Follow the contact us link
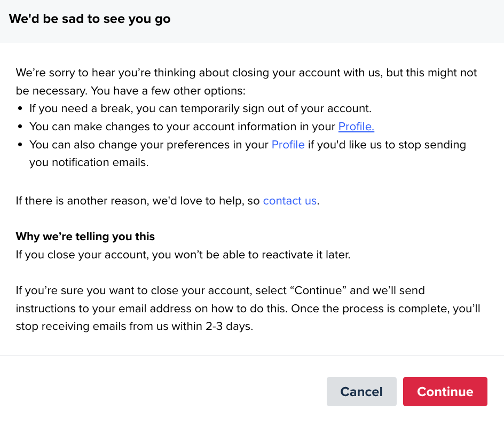Viewport: 504px width, 426px height. click(x=290, y=201)
